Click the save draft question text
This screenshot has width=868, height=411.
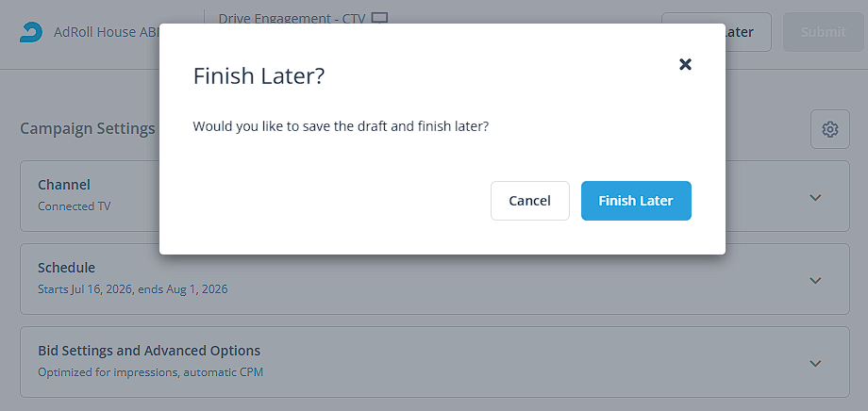[341, 126]
